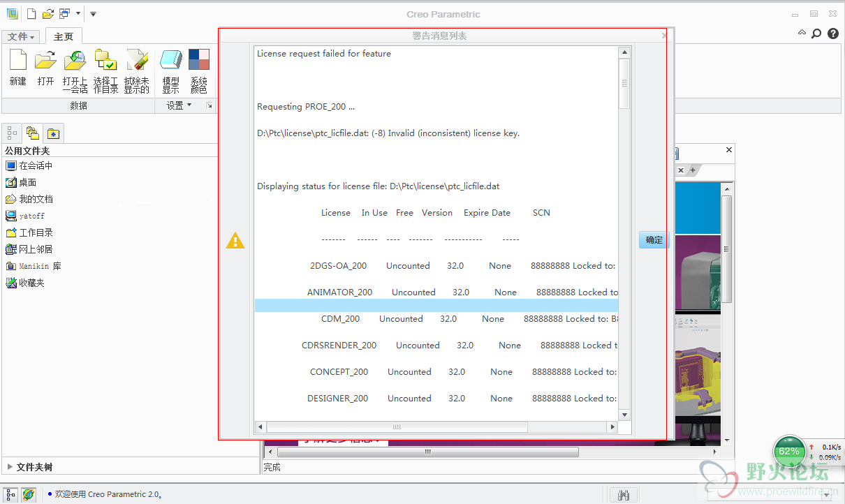The height and width of the screenshot is (504, 845).
Task: Click the command search magnifier icon
Action: point(816,34)
